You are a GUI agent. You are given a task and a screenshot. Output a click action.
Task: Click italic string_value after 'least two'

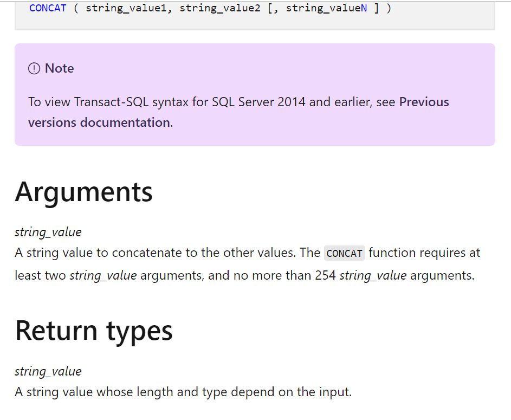pos(103,275)
